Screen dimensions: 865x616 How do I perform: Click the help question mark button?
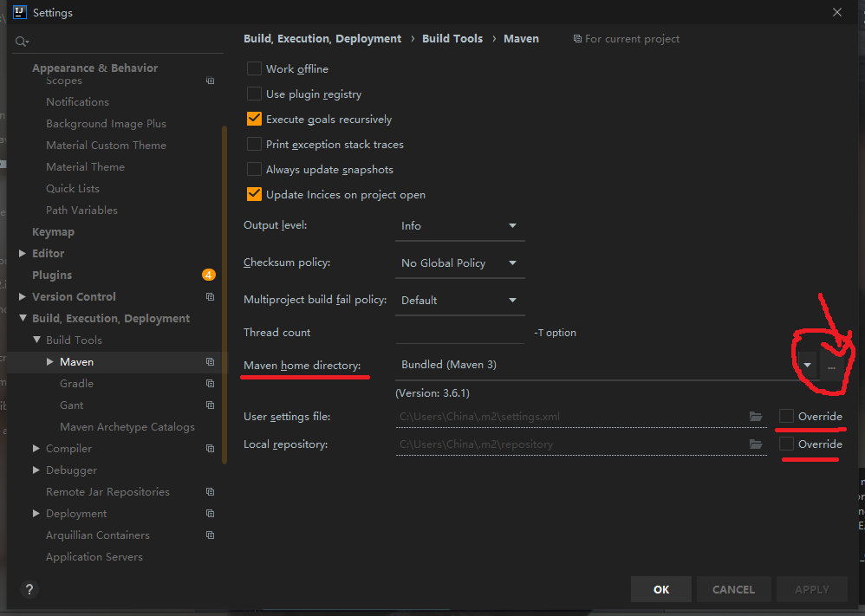pyautogui.click(x=29, y=589)
